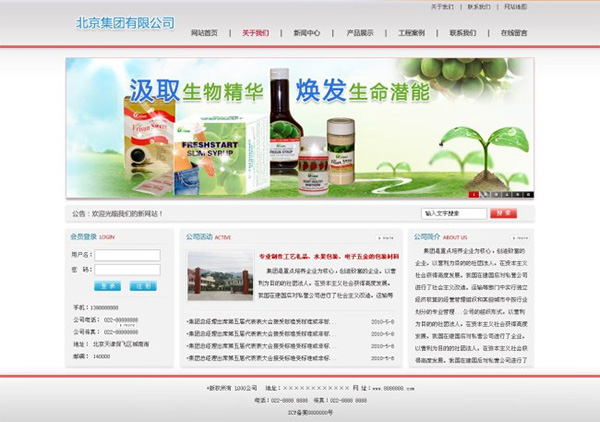The width and height of the screenshot is (600, 422).
Task: Click the 会员登录 LOGIN panel title
Action: point(93,237)
